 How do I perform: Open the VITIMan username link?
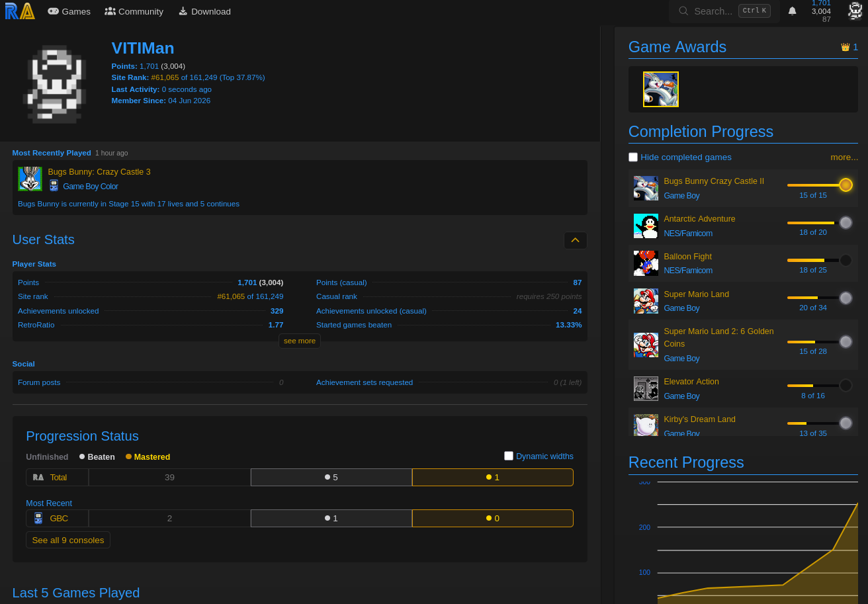click(x=143, y=48)
